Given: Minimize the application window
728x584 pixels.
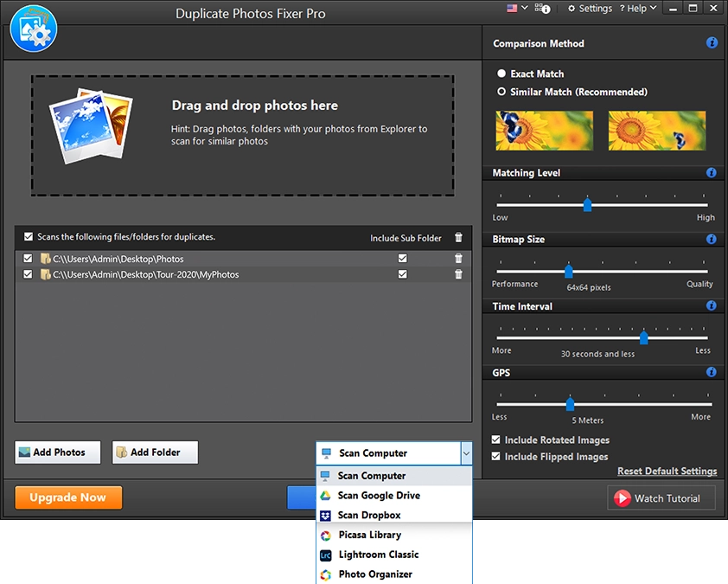Looking at the screenshot, I should click(673, 9).
